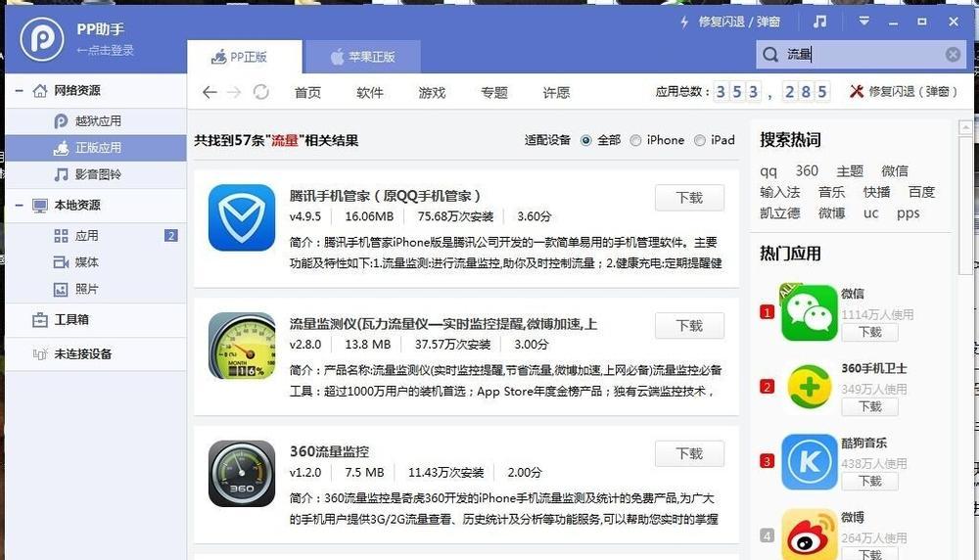Download 腾讯手机管家

click(689, 198)
